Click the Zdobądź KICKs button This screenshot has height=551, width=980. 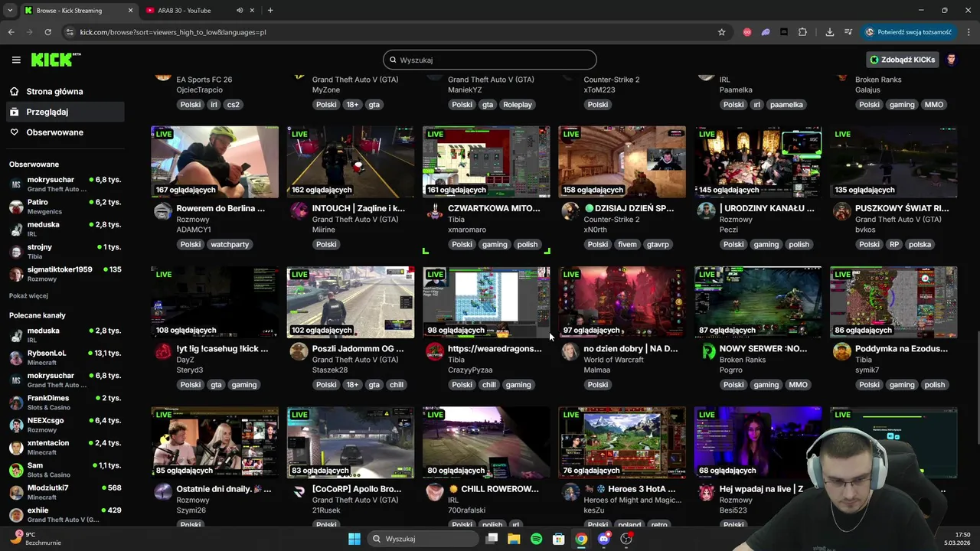903,60
